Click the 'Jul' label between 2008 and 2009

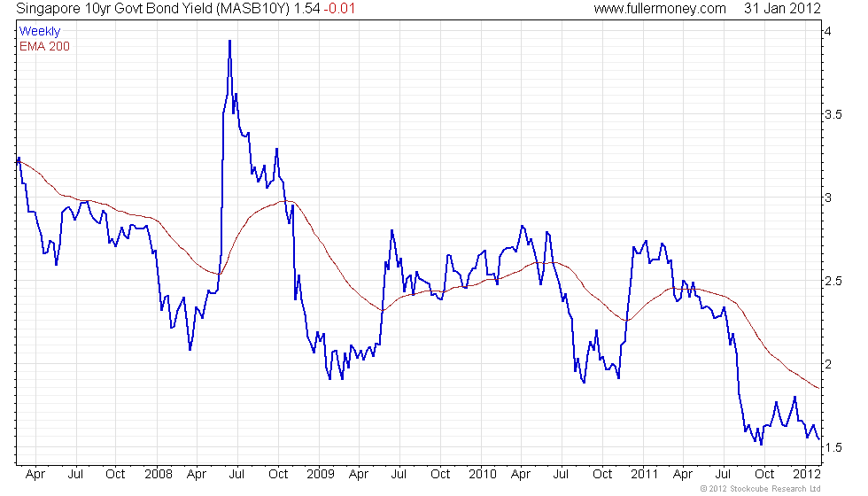coord(237,475)
